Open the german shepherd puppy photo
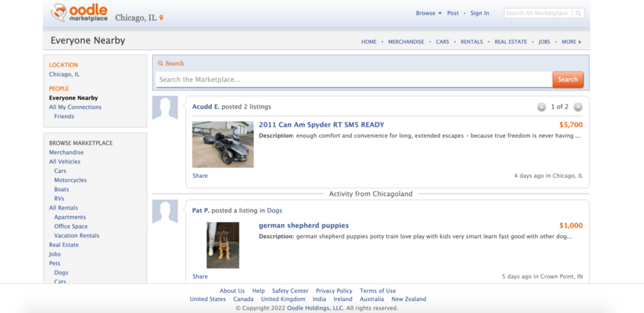 tap(223, 245)
